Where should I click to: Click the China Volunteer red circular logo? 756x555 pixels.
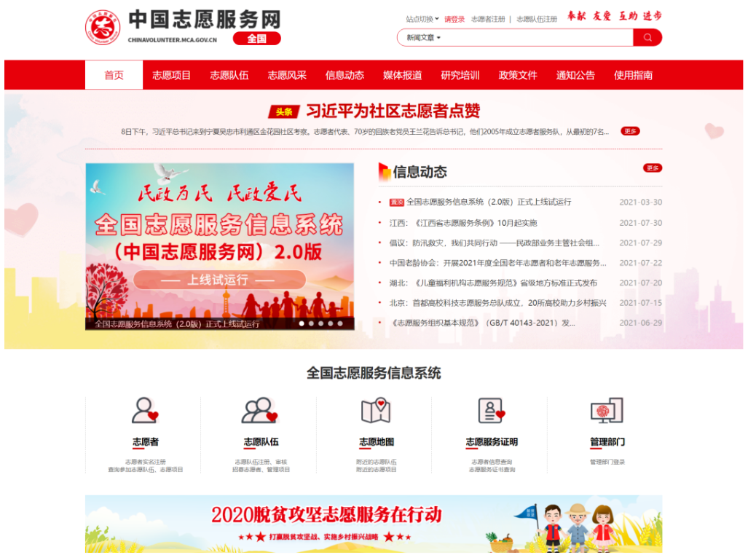103,28
